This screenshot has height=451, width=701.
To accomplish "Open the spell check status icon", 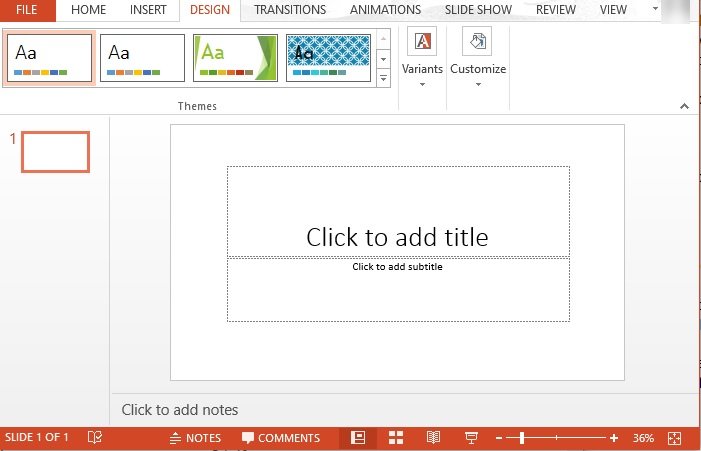I will 95,437.
